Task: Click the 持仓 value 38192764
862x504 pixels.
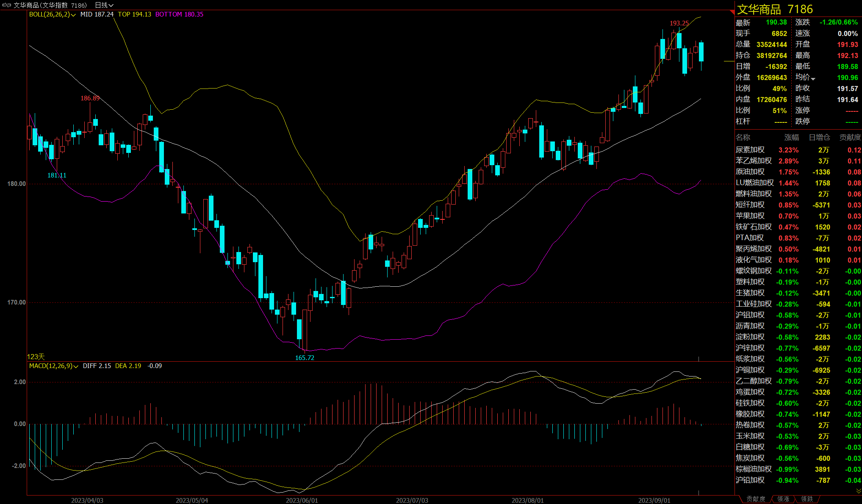Action: pyautogui.click(x=771, y=55)
